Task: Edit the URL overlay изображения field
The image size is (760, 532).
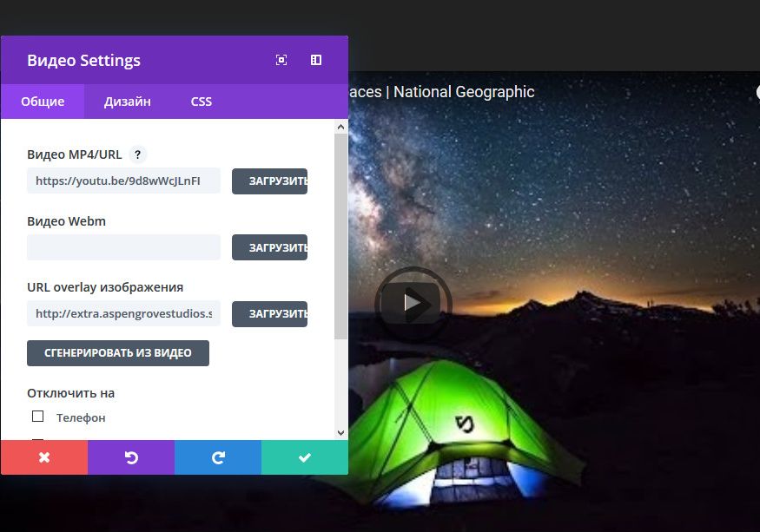Action: pos(122,313)
